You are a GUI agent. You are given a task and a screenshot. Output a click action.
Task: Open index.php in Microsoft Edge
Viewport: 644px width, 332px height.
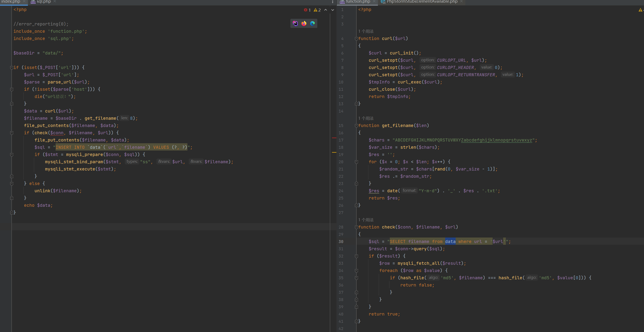(312, 23)
